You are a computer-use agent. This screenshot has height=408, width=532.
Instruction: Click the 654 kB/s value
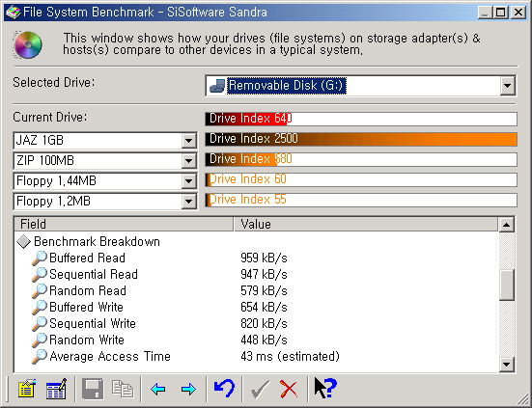(264, 308)
